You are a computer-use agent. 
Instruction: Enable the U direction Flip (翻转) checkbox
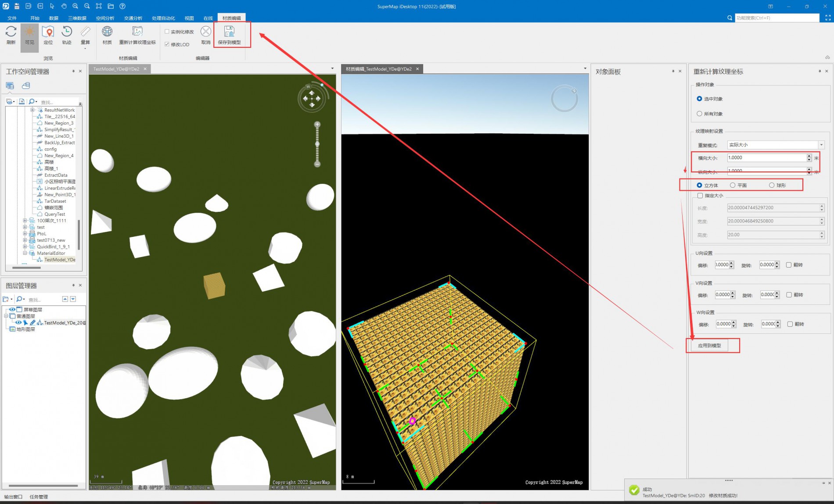coord(789,265)
